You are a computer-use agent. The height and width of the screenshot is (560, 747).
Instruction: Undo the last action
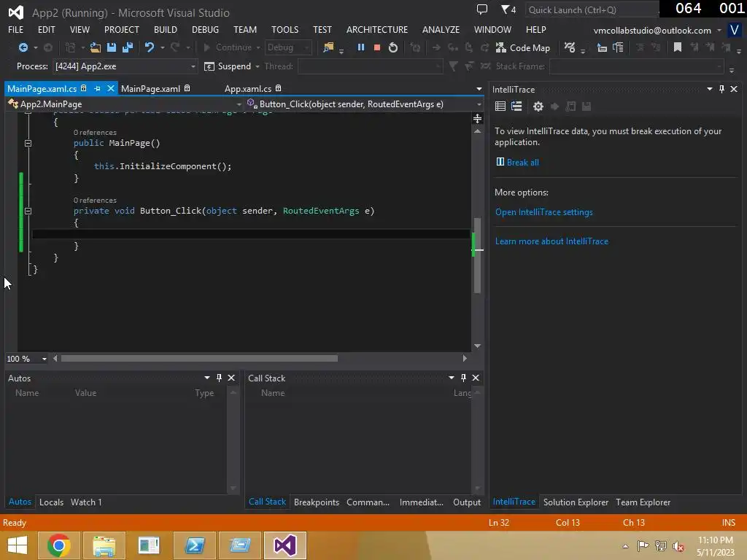149,47
